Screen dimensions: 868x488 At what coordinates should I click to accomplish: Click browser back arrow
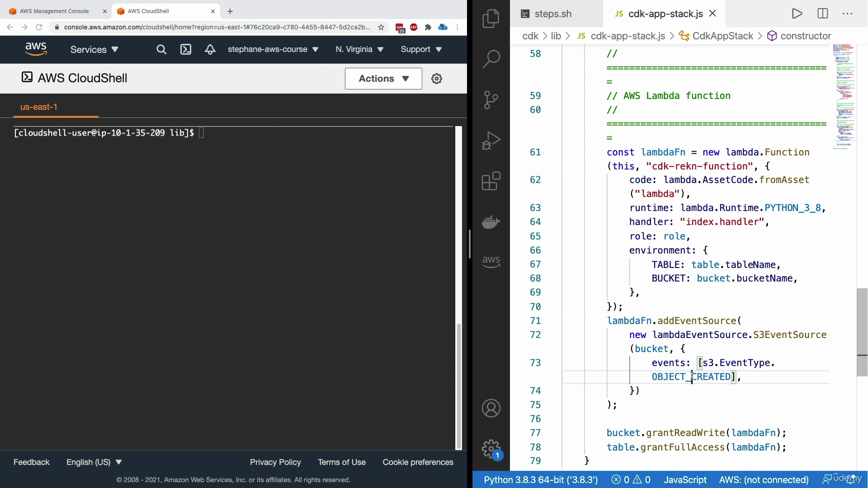coord(10,27)
